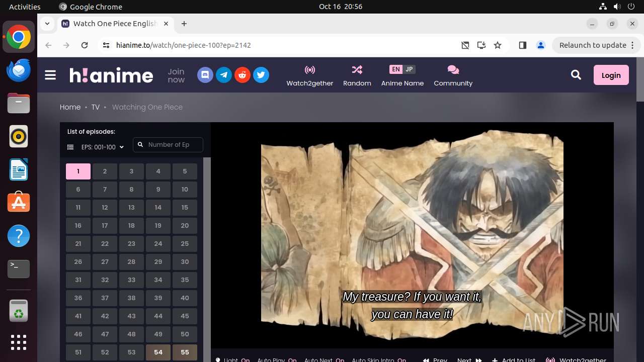Open LibreOffice Writer from the dock
Image resolution: width=644 pixels, height=362 pixels.
pyautogui.click(x=19, y=169)
